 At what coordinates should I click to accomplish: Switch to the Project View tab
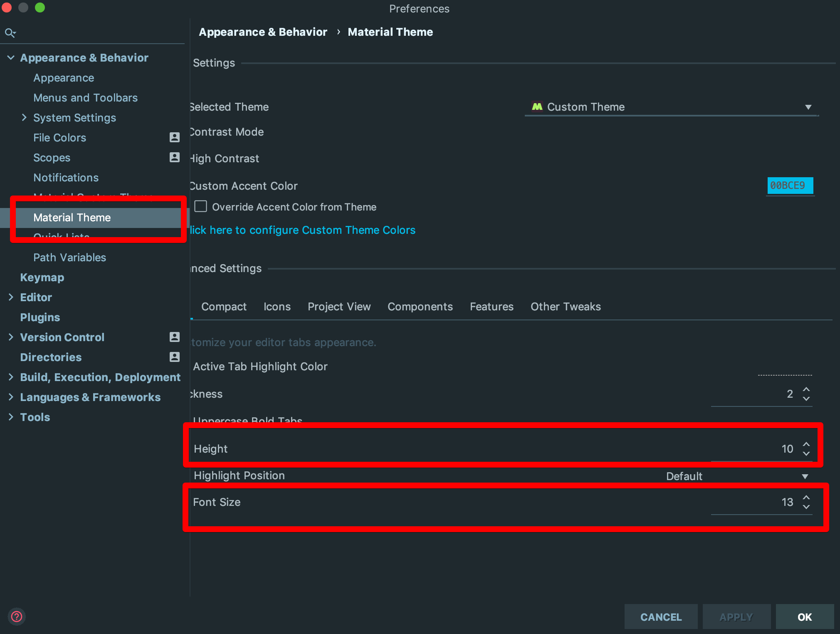pos(339,307)
